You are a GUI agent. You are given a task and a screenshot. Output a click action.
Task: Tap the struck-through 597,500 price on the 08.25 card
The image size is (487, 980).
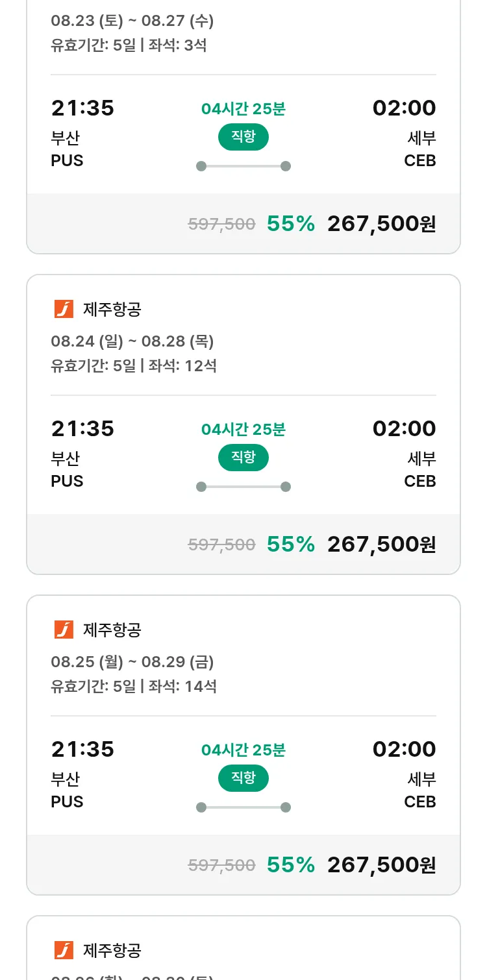point(221,865)
